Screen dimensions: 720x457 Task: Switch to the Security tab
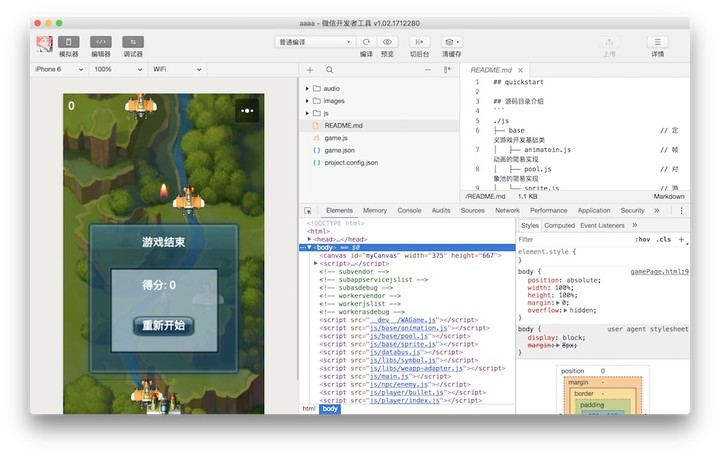[x=632, y=210]
